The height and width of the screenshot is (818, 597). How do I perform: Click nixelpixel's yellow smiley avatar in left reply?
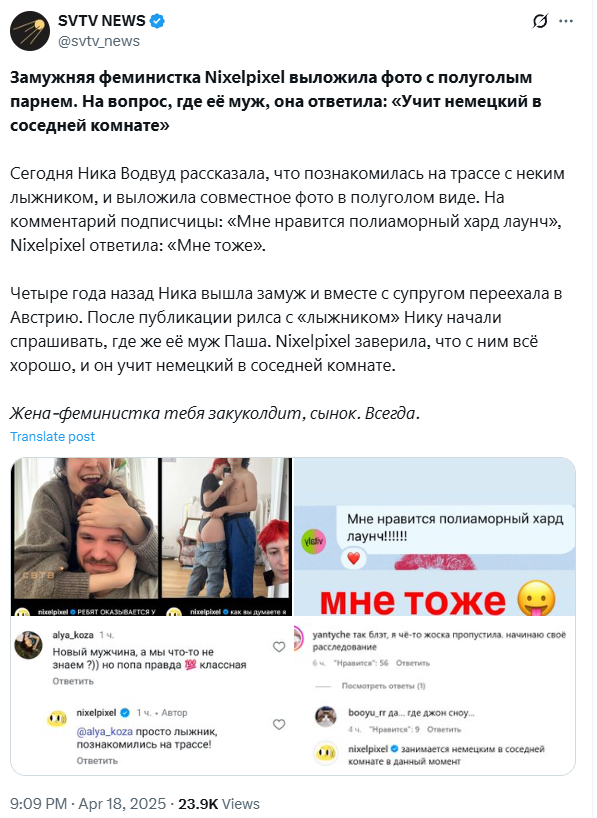tap(57, 719)
